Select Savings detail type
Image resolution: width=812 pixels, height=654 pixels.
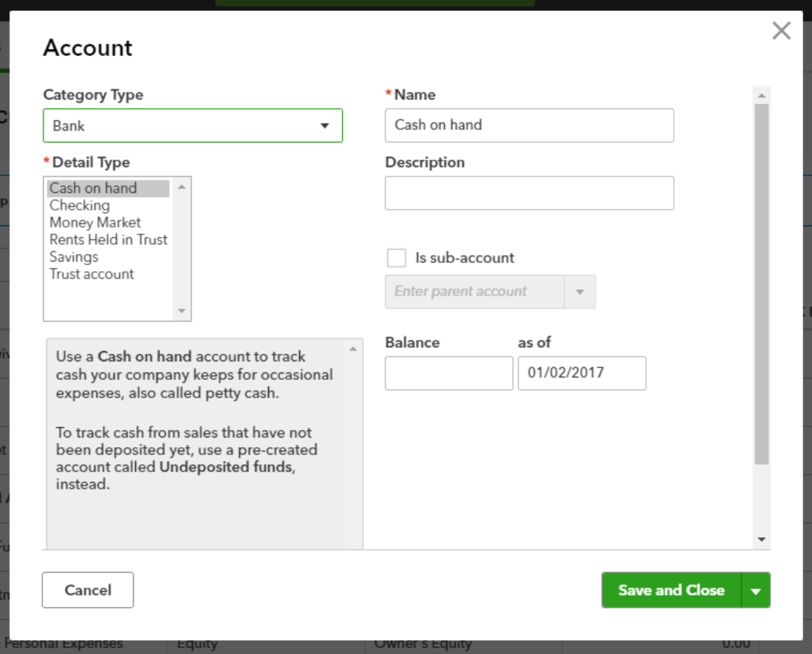73,256
